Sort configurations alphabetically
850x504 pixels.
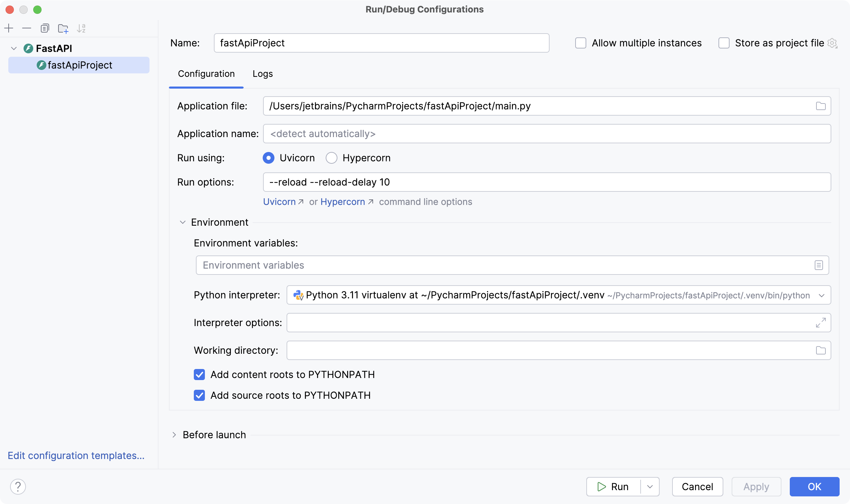[81, 28]
